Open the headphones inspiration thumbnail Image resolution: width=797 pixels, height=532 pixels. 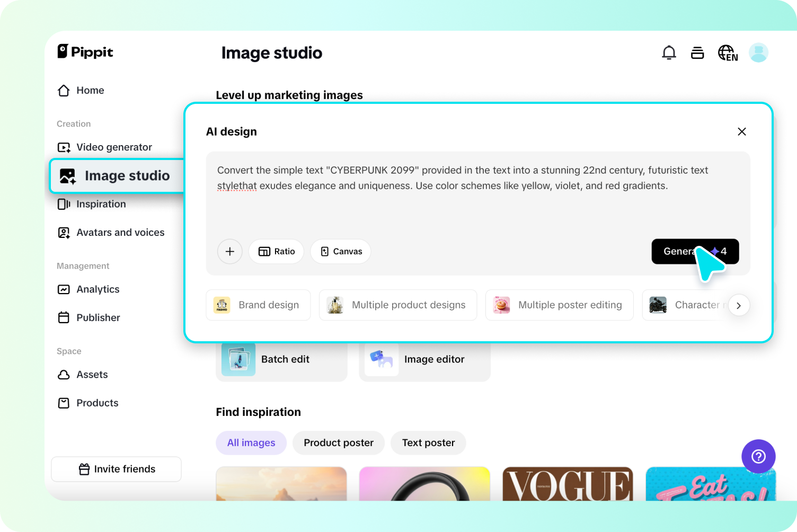point(424,484)
